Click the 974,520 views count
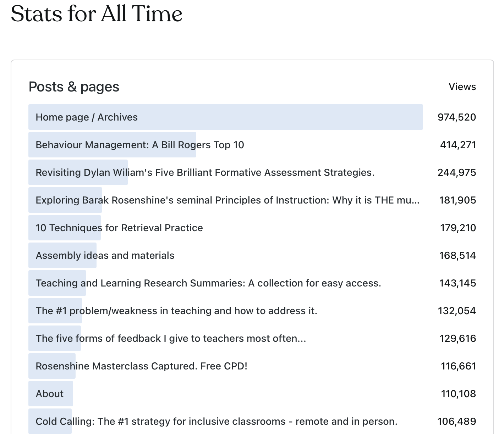Image resolution: width=504 pixels, height=434 pixels. pyautogui.click(x=457, y=117)
